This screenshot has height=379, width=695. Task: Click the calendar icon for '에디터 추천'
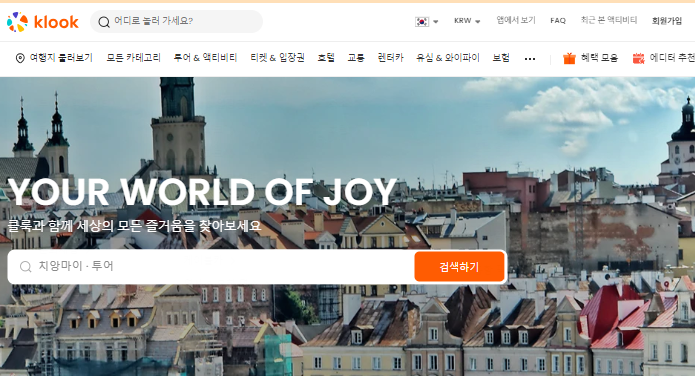click(x=638, y=58)
